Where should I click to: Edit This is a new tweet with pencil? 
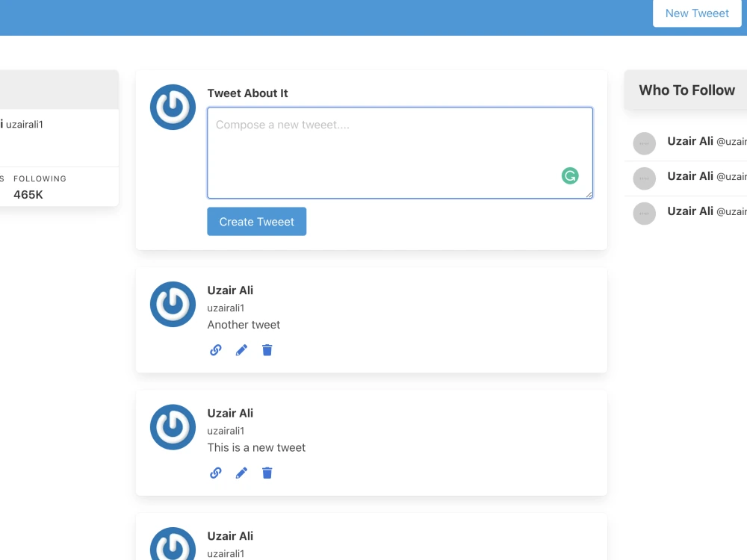click(241, 473)
